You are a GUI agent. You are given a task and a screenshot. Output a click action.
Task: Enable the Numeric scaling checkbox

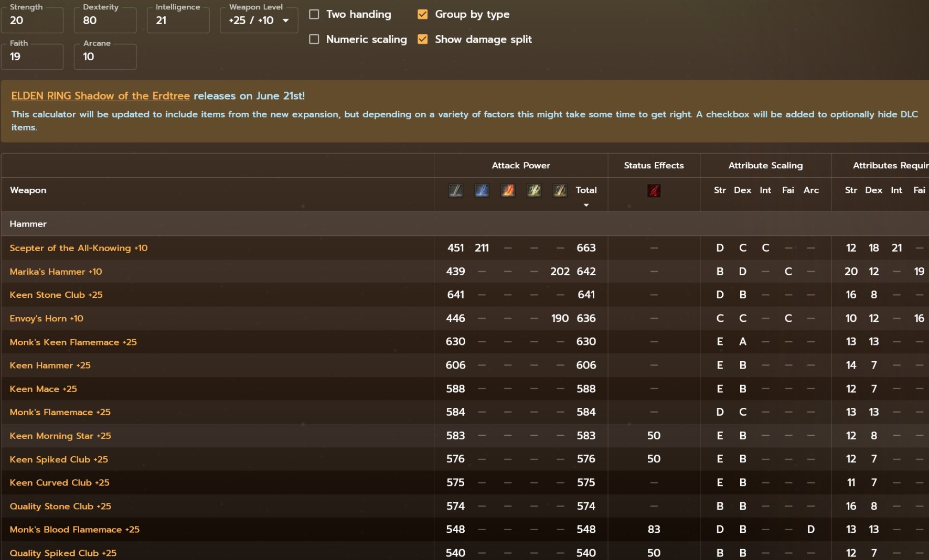(x=314, y=39)
